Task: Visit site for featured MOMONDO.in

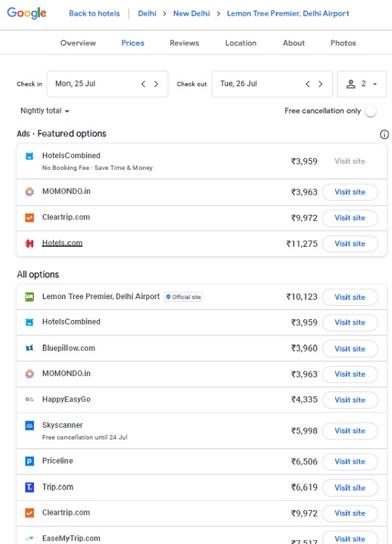Action: 350,192
